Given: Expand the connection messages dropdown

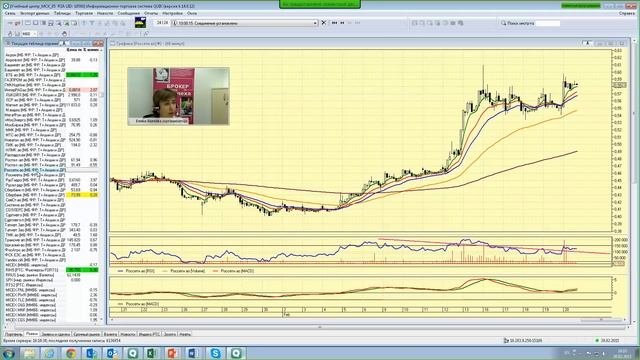Looking at the screenshot, I should coord(315,23).
